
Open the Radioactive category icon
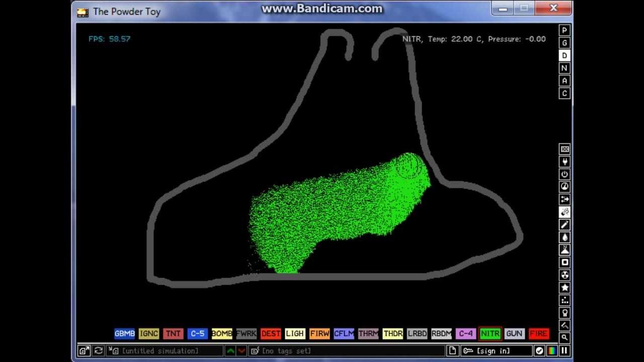coord(565,275)
